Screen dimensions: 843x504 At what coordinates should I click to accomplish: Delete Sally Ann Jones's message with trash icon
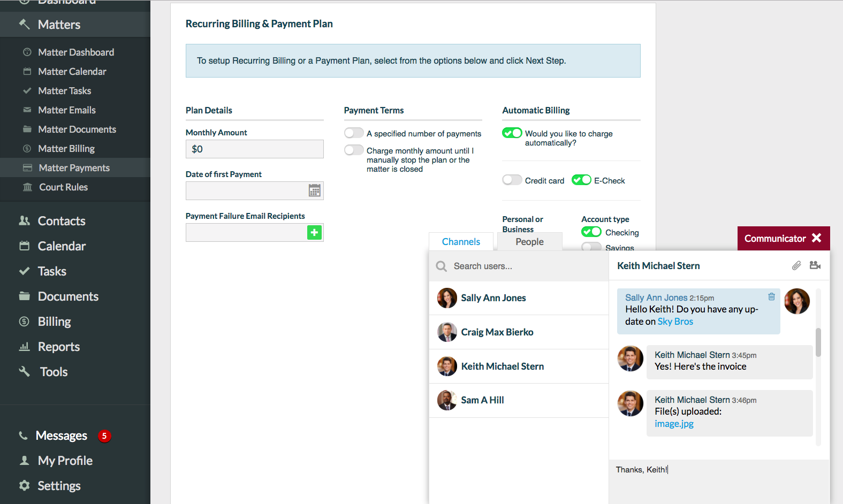point(771,296)
